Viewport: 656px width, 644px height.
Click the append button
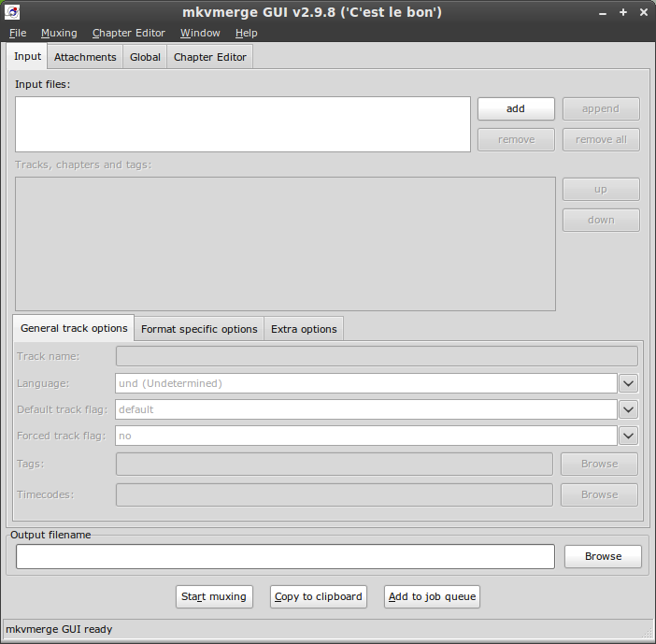(601, 108)
